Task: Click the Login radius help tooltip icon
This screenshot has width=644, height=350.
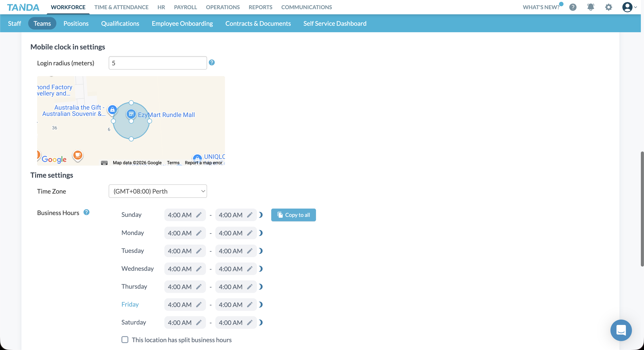Action: coord(212,62)
